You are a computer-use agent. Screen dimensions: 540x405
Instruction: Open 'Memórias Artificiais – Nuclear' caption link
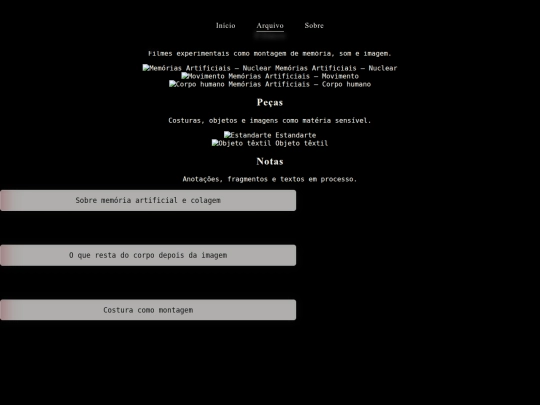336,68
